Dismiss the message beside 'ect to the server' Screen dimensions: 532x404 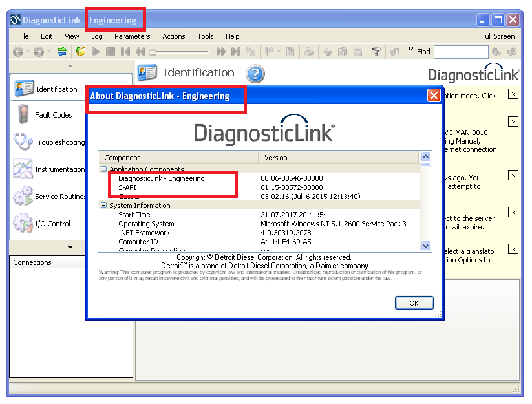click(x=513, y=213)
